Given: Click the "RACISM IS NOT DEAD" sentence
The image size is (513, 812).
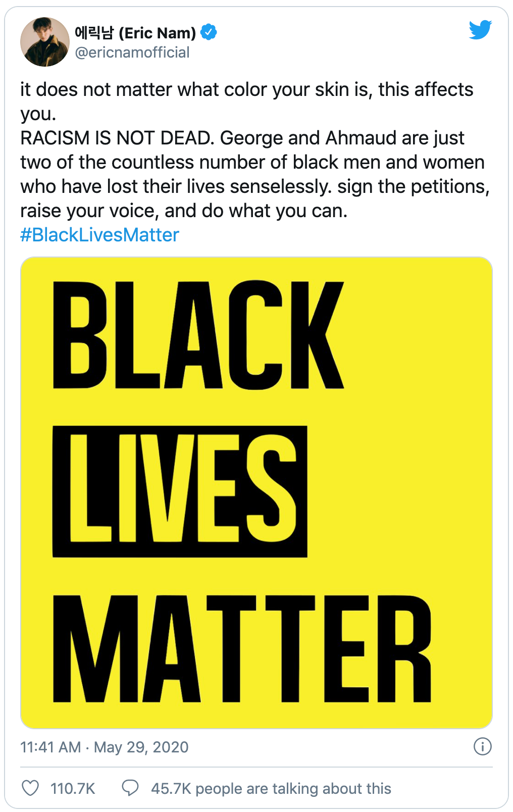Looking at the screenshot, I should [116, 138].
